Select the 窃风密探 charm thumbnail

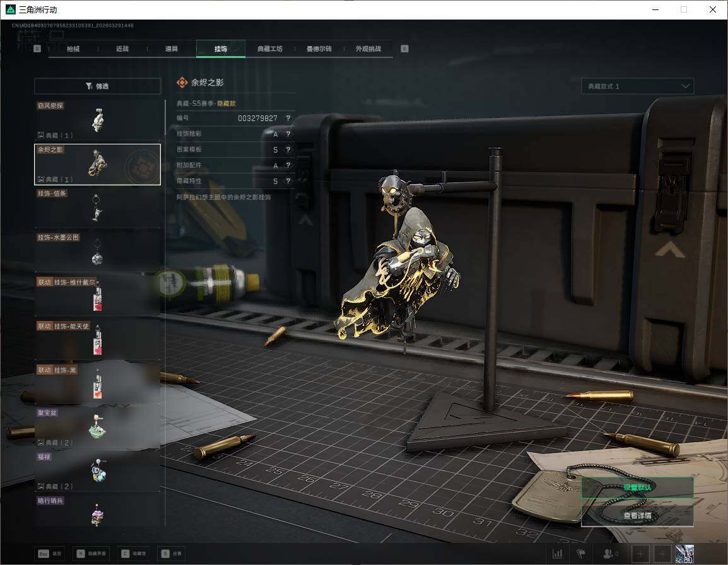coord(98,120)
